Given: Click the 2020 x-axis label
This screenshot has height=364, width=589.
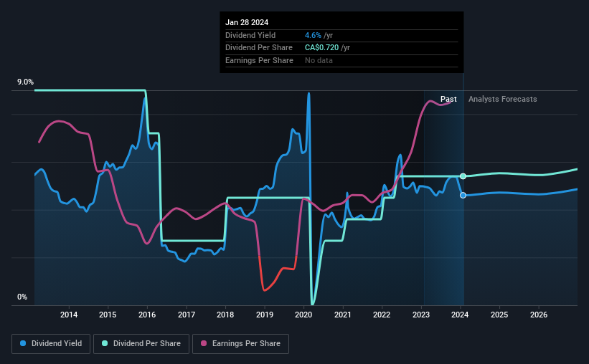Looking at the screenshot, I should tap(303, 315).
